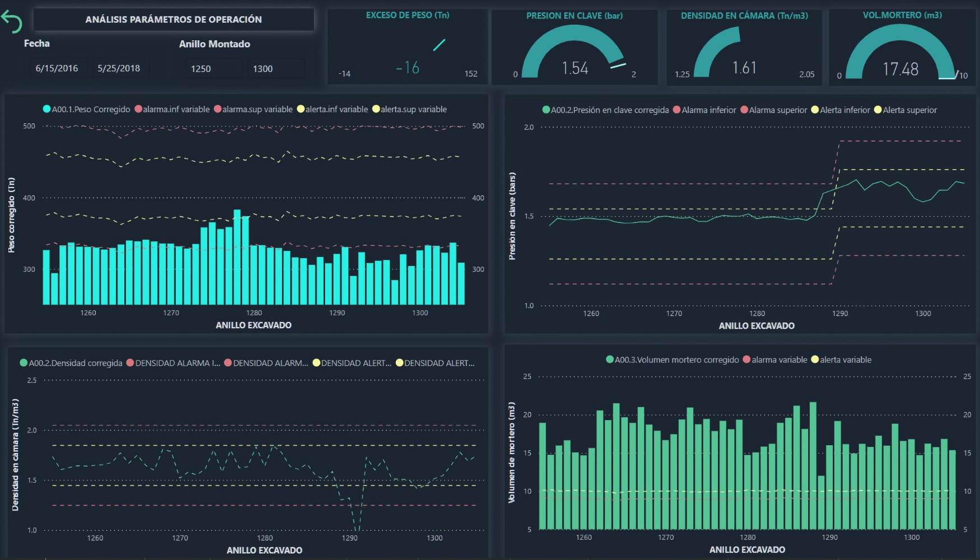The width and height of the screenshot is (980, 560).
Task: Click ANILLO EXCAVADO axis title under weight chart
Action: pyautogui.click(x=254, y=325)
